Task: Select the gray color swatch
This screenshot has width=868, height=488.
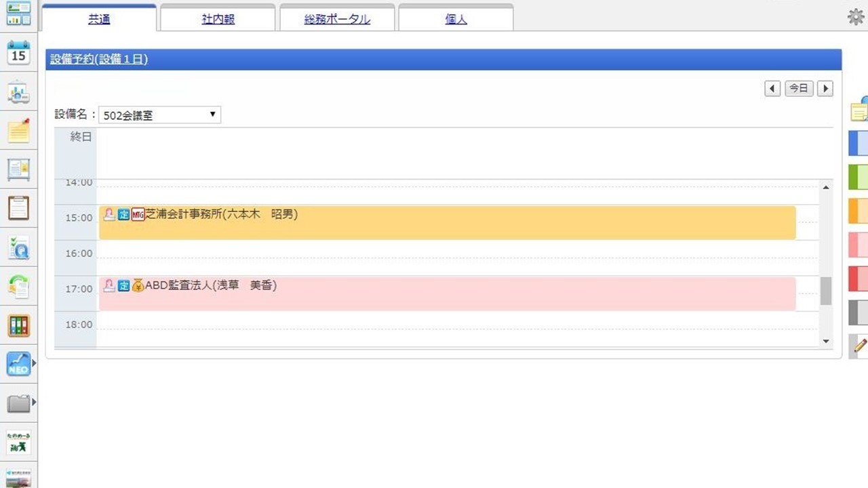Action: click(859, 312)
